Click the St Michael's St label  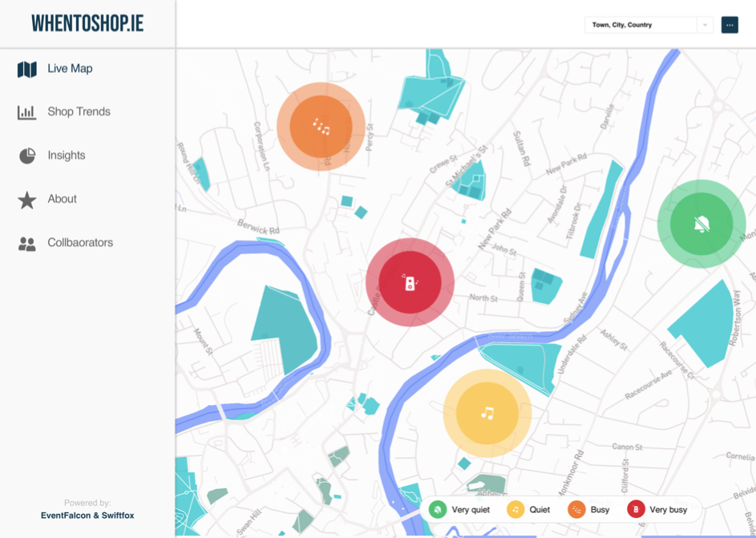(467, 166)
